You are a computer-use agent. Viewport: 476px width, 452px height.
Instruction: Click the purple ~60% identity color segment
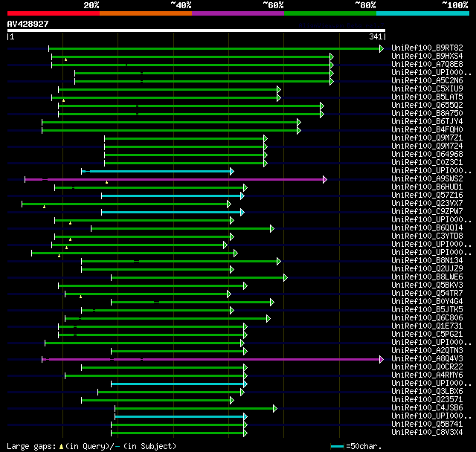point(238,13)
